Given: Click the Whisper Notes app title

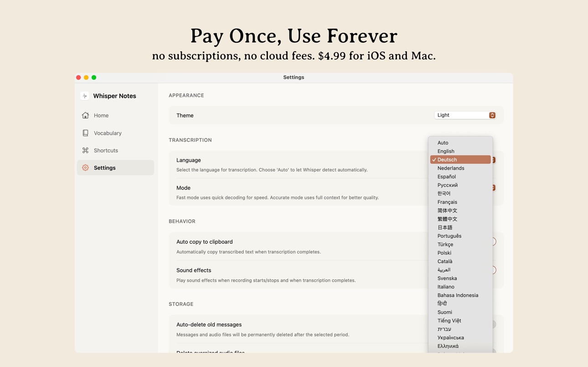Looking at the screenshot, I should tap(114, 96).
